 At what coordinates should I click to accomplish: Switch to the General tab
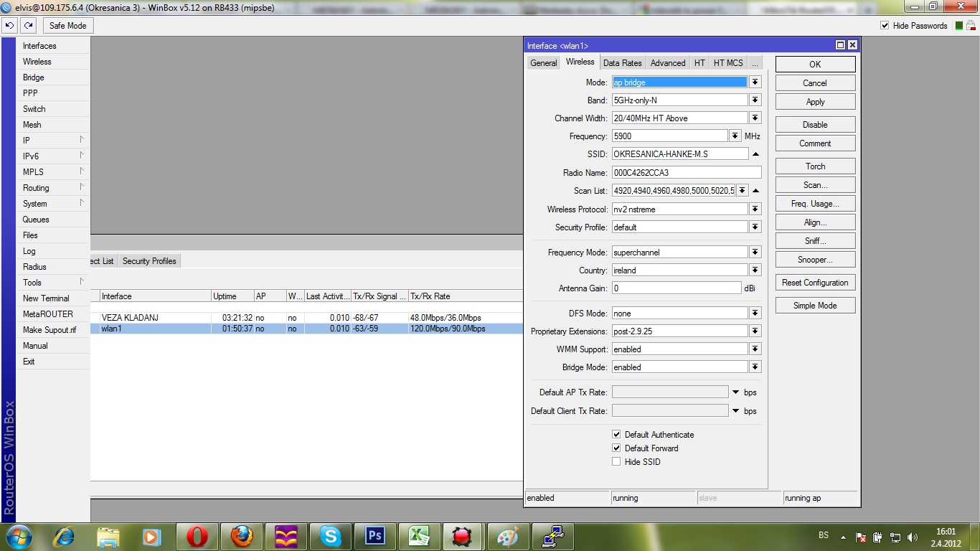tap(544, 63)
